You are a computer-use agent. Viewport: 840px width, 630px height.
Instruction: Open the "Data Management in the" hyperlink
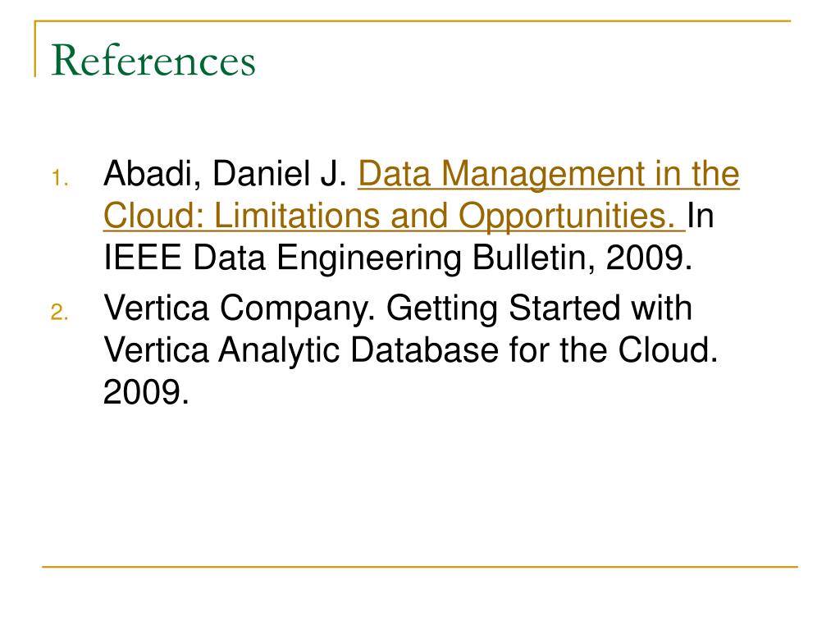(x=549, y=174)
